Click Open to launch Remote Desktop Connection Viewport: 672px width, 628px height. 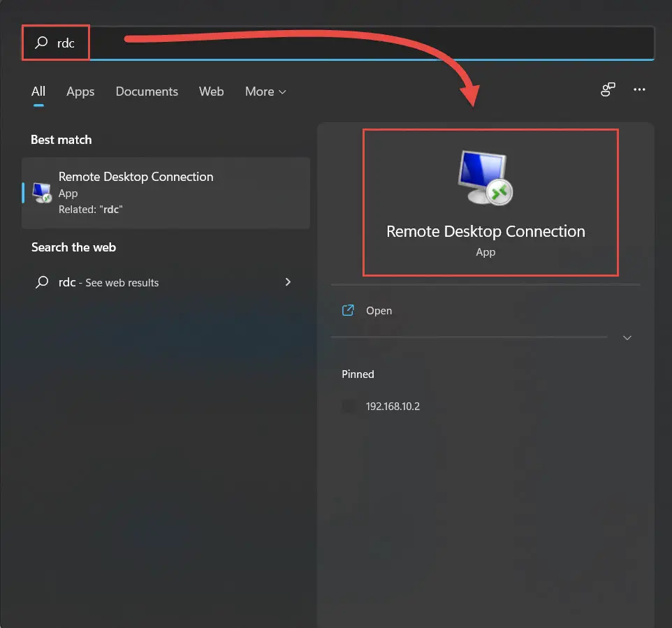point(379,310)
